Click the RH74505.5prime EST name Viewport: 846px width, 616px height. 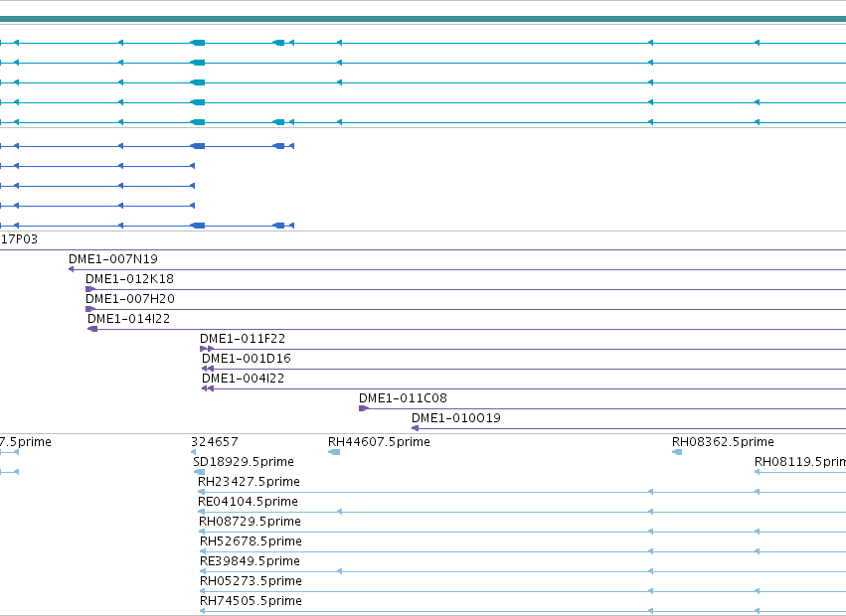(x=251, y=602)
